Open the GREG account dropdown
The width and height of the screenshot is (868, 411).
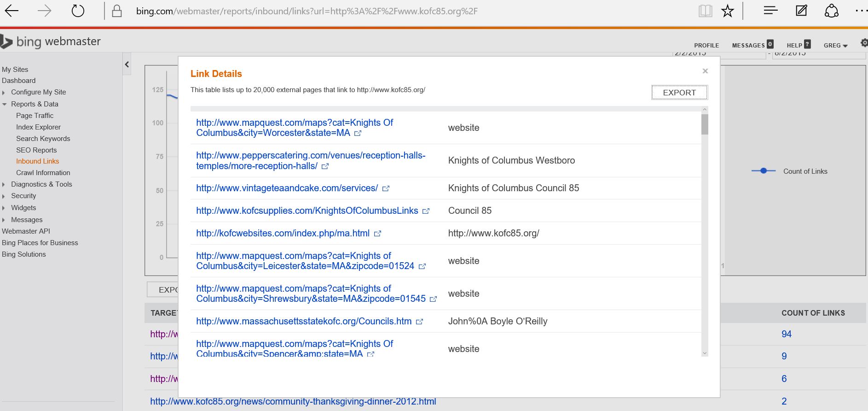835,45
